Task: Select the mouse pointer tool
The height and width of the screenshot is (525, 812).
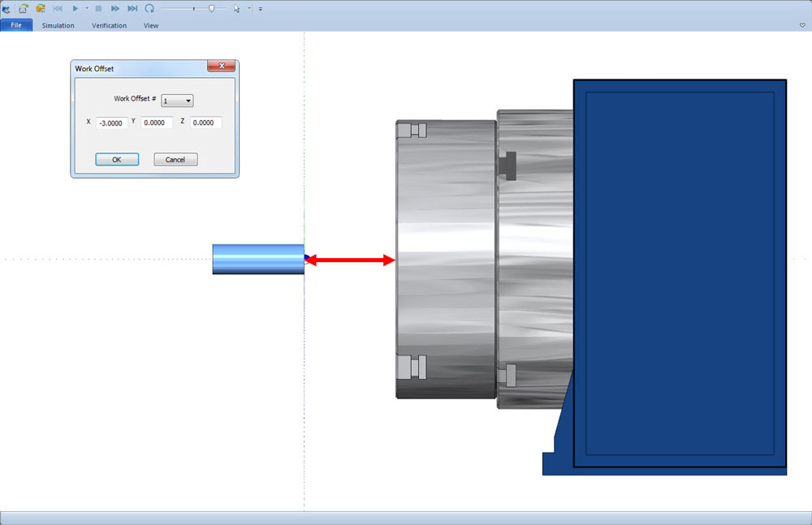Action: pyautogui.click(x=236, y=9)
